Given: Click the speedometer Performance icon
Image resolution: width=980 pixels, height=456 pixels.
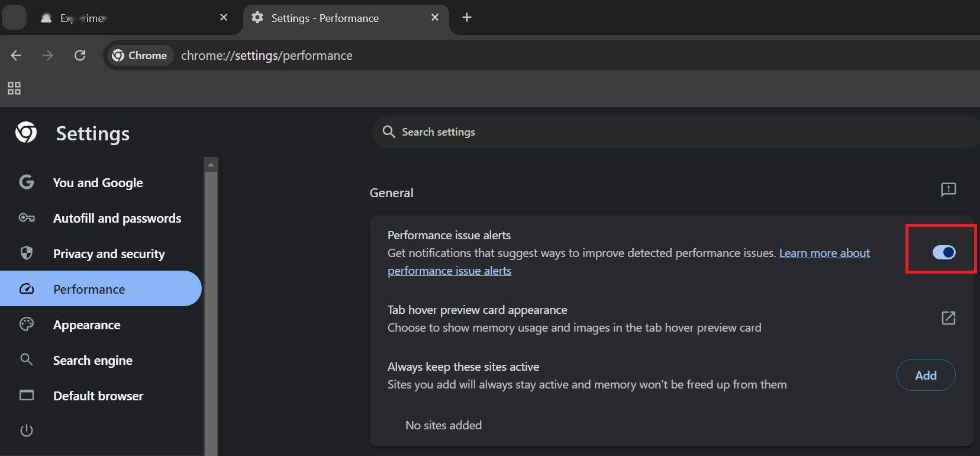Looking at the screenshot, I should [26, 288].
